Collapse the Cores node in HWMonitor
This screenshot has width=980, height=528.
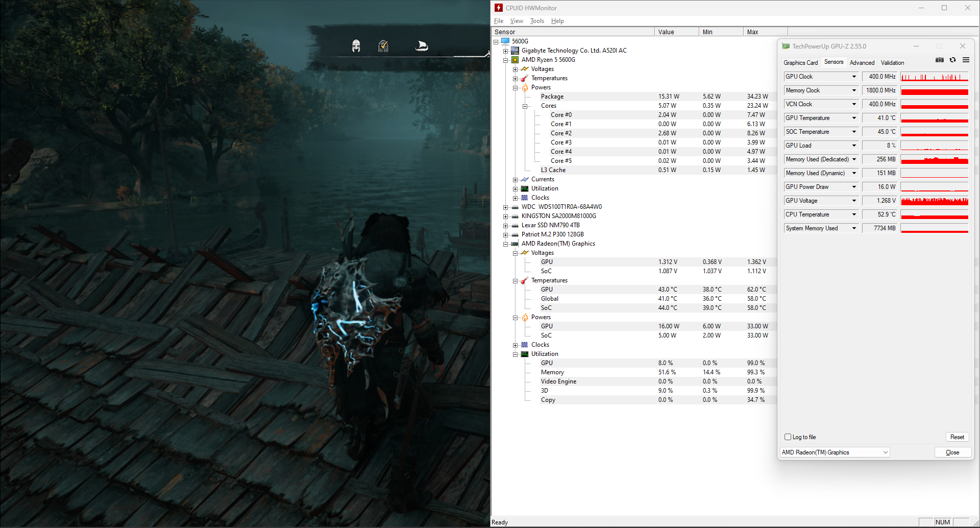tap(525, 106)
